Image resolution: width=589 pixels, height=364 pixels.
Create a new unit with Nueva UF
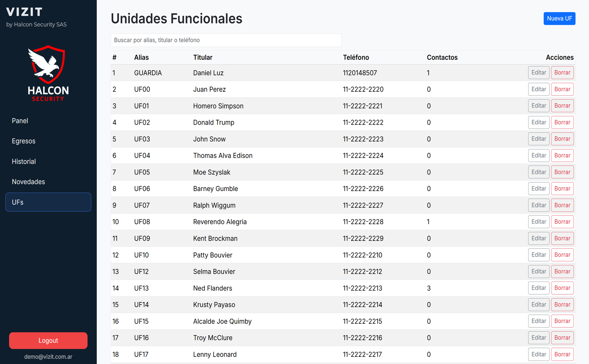point(559,19)
